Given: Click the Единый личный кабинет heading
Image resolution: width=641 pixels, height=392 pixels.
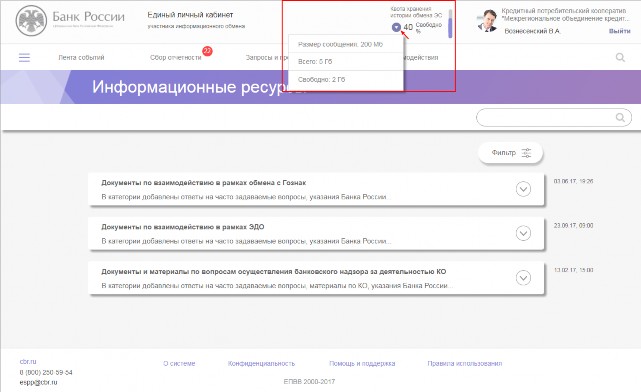Looking at the screenshot, I should (x=190, y=15).
